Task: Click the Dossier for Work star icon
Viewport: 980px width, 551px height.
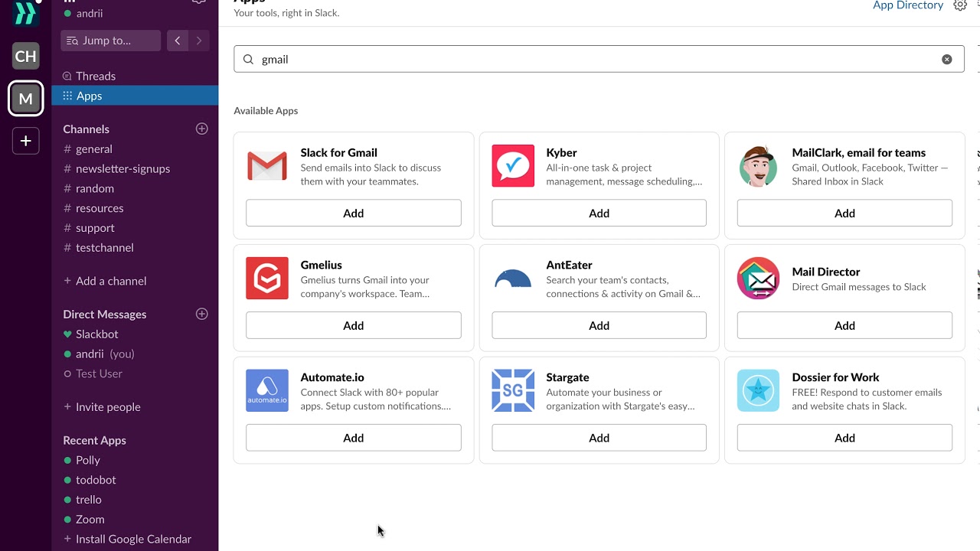Action: 758,390
